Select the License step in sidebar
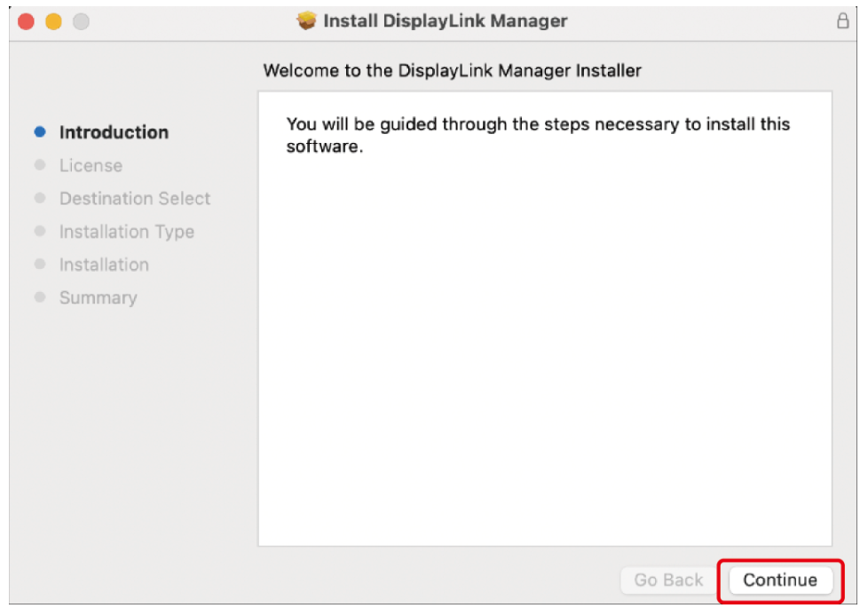This screenshot has height=616, width=868. [91, 166]
